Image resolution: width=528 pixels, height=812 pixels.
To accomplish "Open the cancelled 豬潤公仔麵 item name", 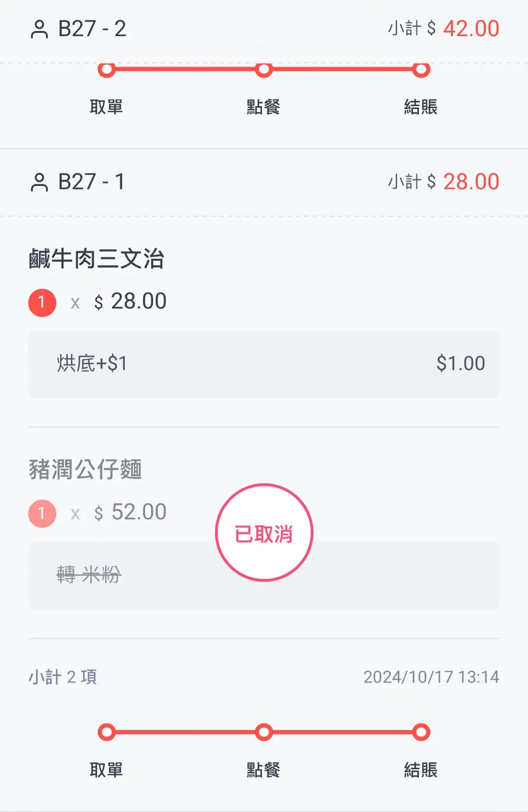I will pos(85,470).
